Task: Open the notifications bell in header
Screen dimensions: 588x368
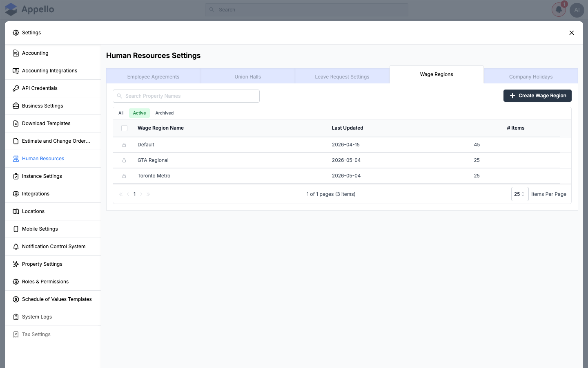Action: tap(559, 10)
